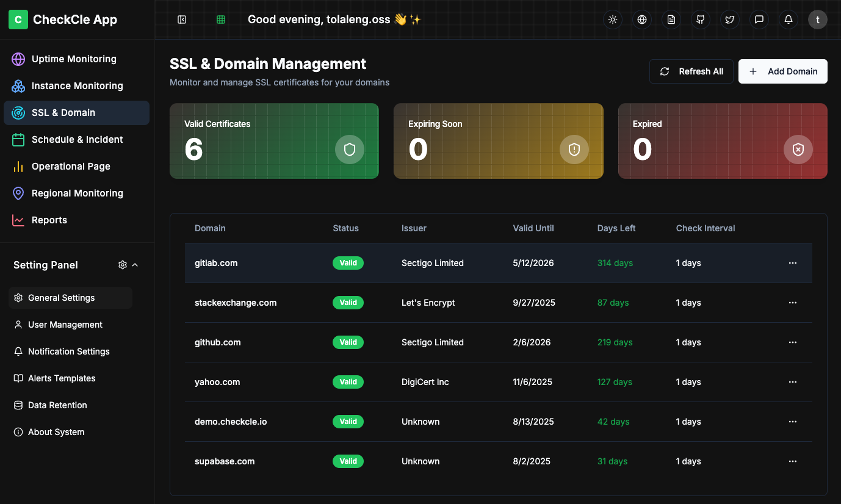The image size is (841, 504).
Task: Open the language selector globe icon
Action: coord(641,19)
